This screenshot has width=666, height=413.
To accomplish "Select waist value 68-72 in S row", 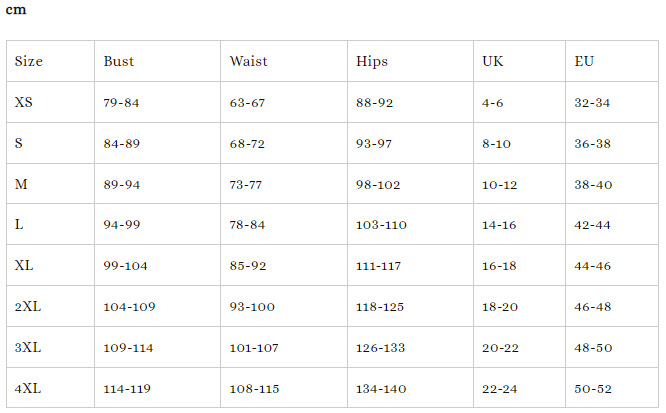I will pos(247,143).
